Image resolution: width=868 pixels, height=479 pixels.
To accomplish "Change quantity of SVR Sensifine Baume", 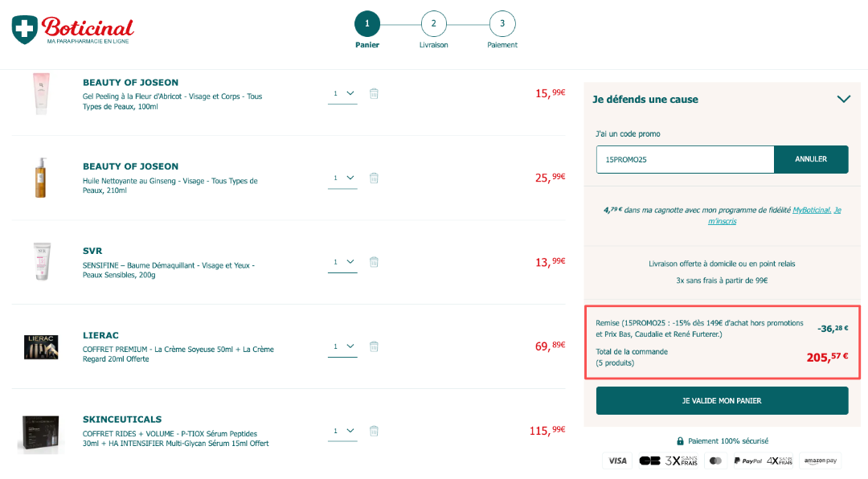I will (343, 262).
